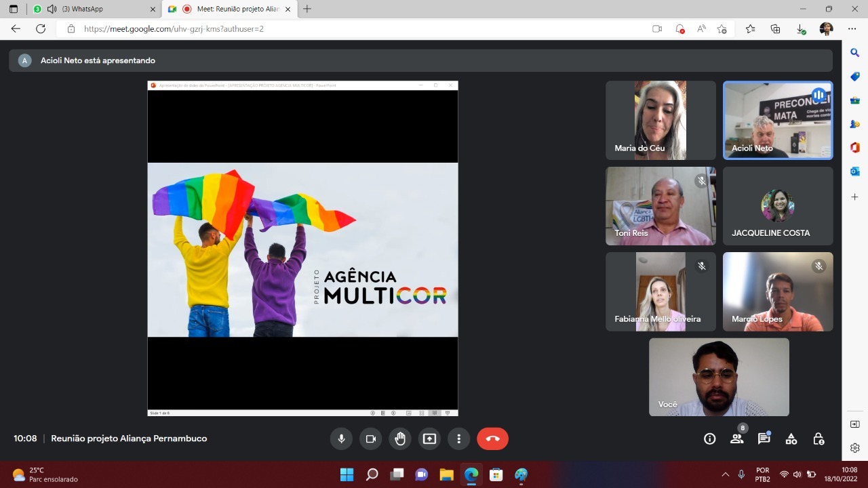Switch keyboard language POR PTB2
The width and height of the screenshot is (868, 488).
pyautogui.click(x=763, y=474)
